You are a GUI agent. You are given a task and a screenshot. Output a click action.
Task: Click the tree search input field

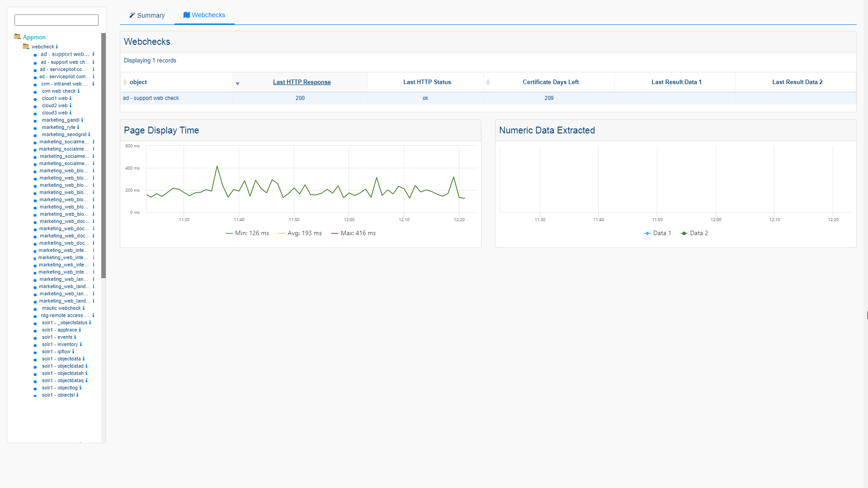tap(57, 20)
